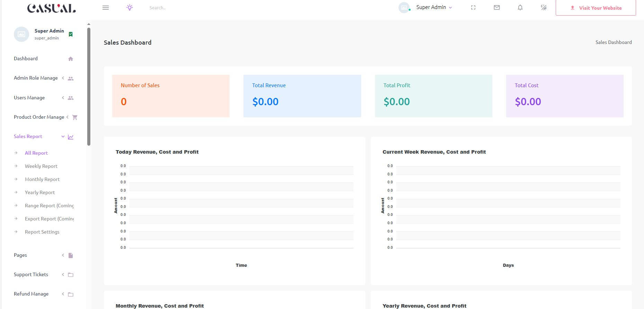Click the Dashboard home icon
The image size is (644, 309).
tap(71, 59)
